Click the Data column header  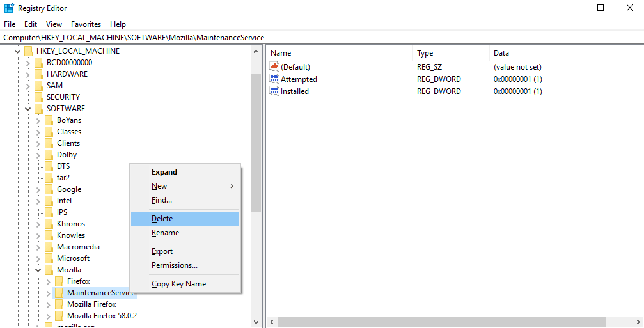[501, 53]
